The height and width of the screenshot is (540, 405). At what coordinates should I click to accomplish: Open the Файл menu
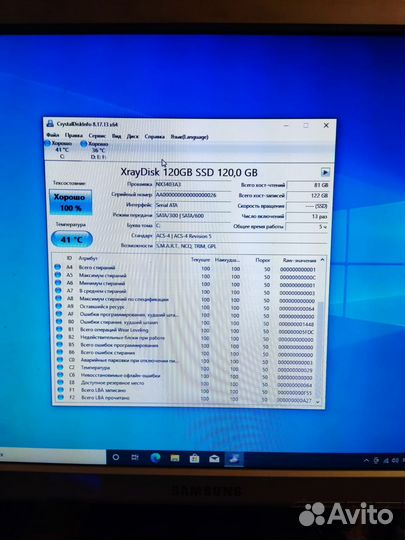[x=53, y=135]
